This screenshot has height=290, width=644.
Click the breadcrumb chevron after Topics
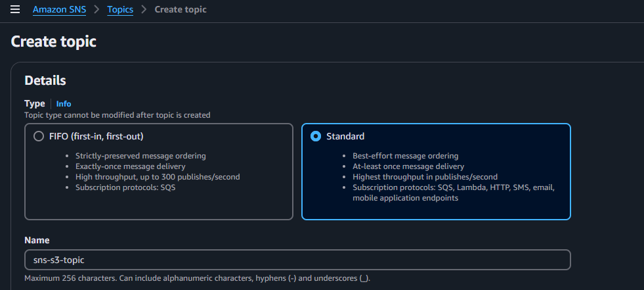tap(144, 10)
